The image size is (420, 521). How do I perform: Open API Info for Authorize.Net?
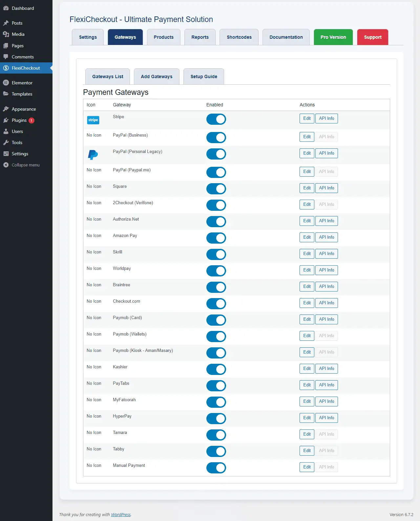pos(326,221)
